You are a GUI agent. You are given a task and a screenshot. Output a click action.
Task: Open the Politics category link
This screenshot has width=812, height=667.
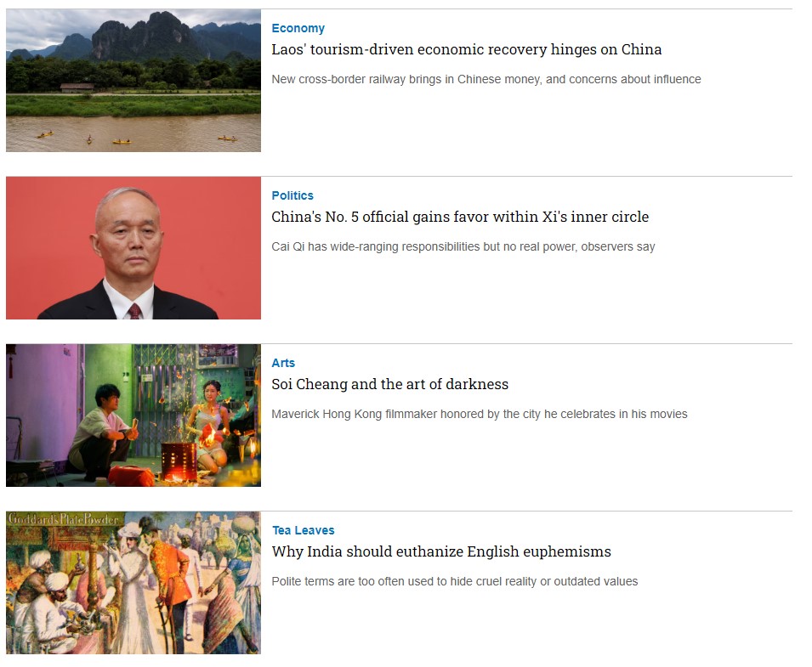coord(292,195)
